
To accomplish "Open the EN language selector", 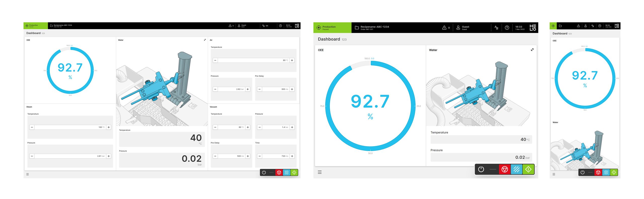I will point(265,26).
